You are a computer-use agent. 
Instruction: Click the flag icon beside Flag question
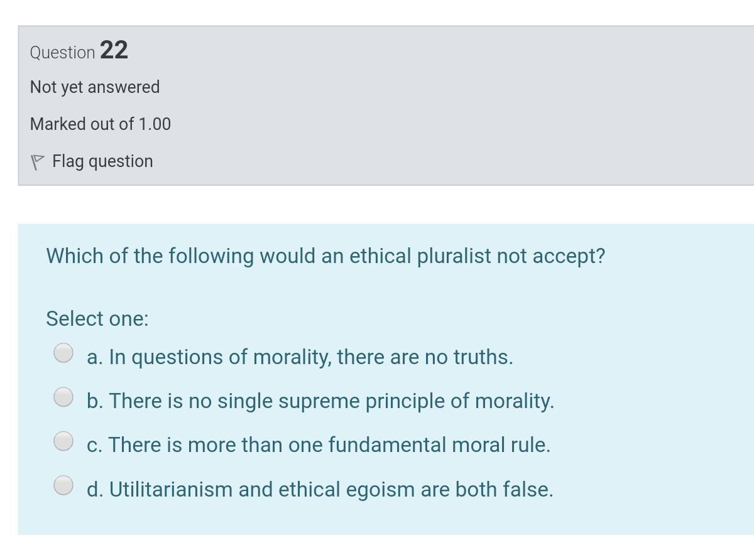(37, 163)
